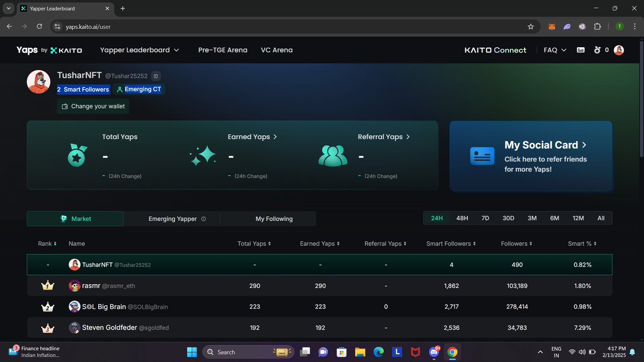
Task: Click the Referral Yaps people icon
Action: pyautogui.click(x=333, y=156)
